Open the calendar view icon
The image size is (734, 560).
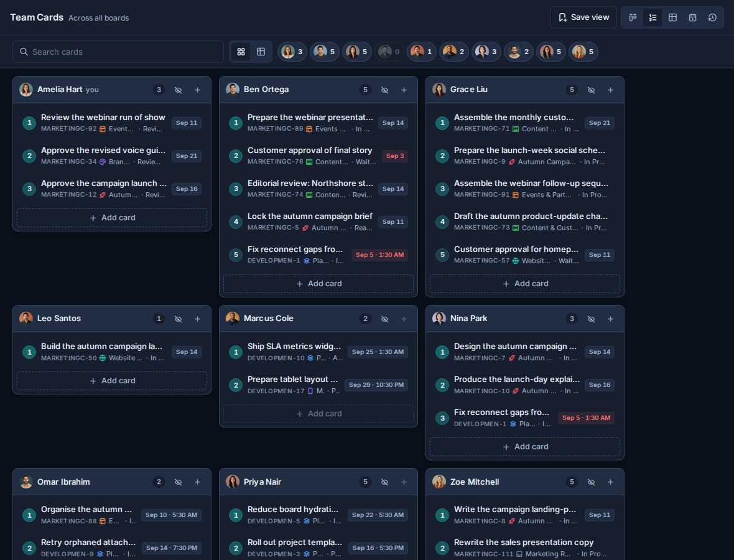[x=692, y=17]
